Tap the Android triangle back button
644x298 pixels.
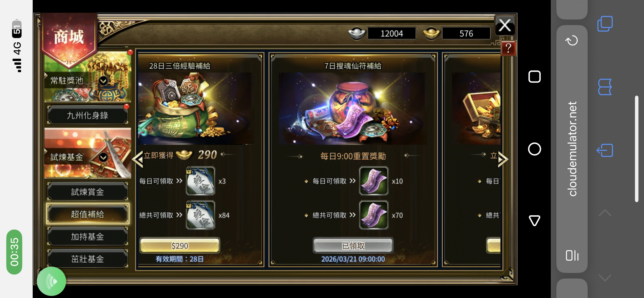[534, 220]
